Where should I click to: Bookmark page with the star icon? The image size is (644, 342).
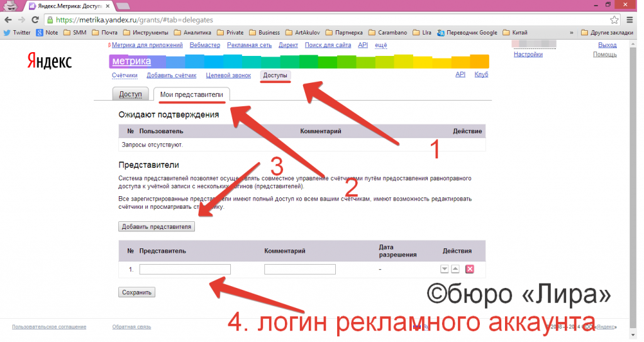pyautogui.click(x=614, y=19)
